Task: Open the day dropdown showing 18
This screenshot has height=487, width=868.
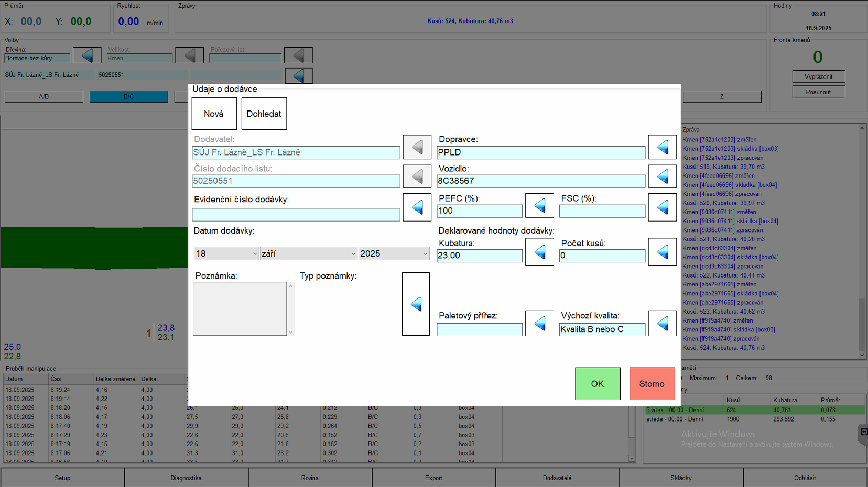Action: [226, 253]
